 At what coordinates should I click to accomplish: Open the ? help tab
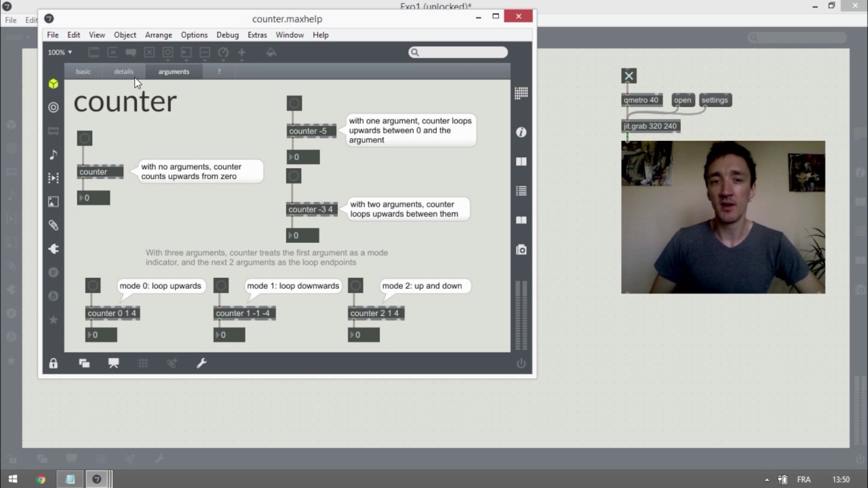click(x=218, y=71)
